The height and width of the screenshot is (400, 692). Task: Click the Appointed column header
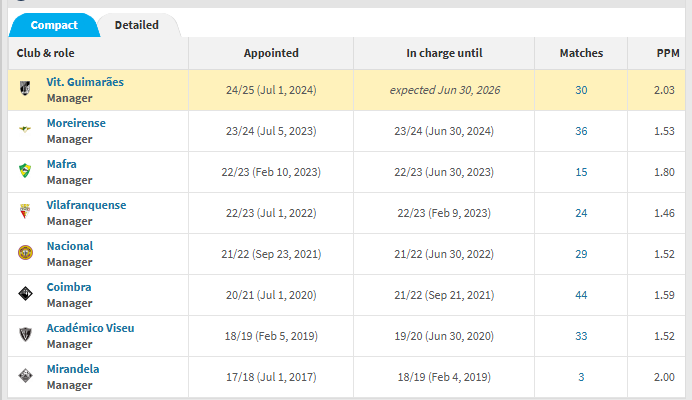271,53
